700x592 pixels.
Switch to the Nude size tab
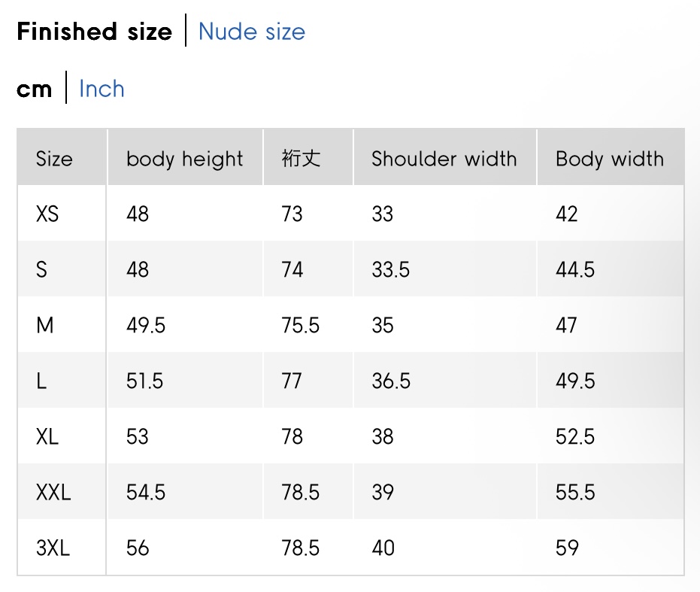[251, 32]
